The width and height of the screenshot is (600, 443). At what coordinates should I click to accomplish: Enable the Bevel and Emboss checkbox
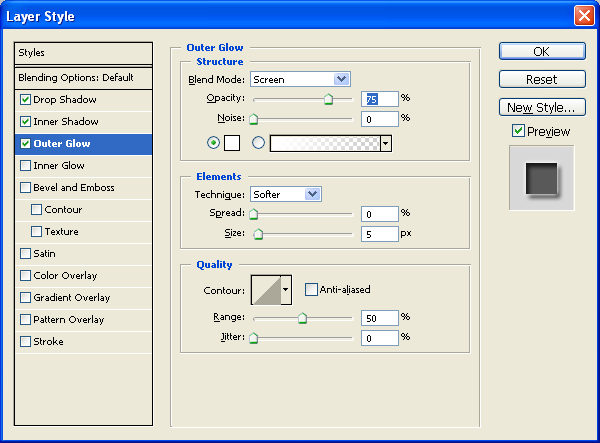click(25, 188)
